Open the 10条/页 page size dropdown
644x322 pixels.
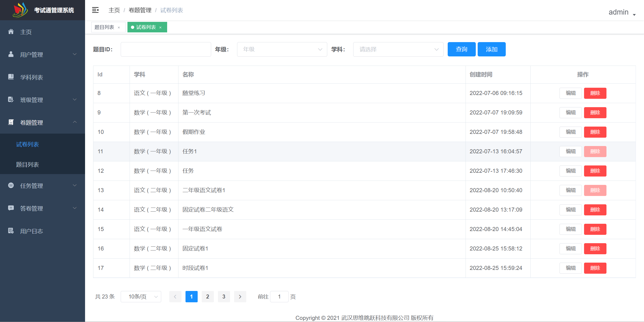pyautogui.click(x=141, y=297)
